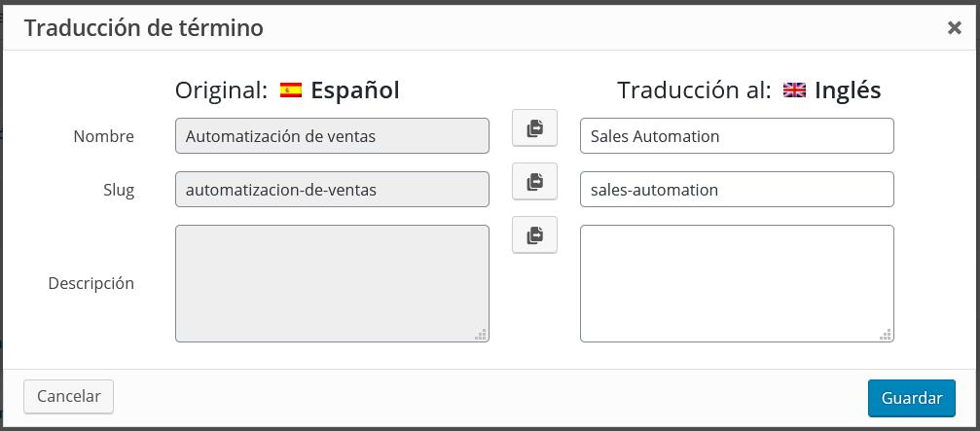Screen dimensions: 980x431
Task: Click the "Traducción de término" dialog title
Action: (144, 28)
